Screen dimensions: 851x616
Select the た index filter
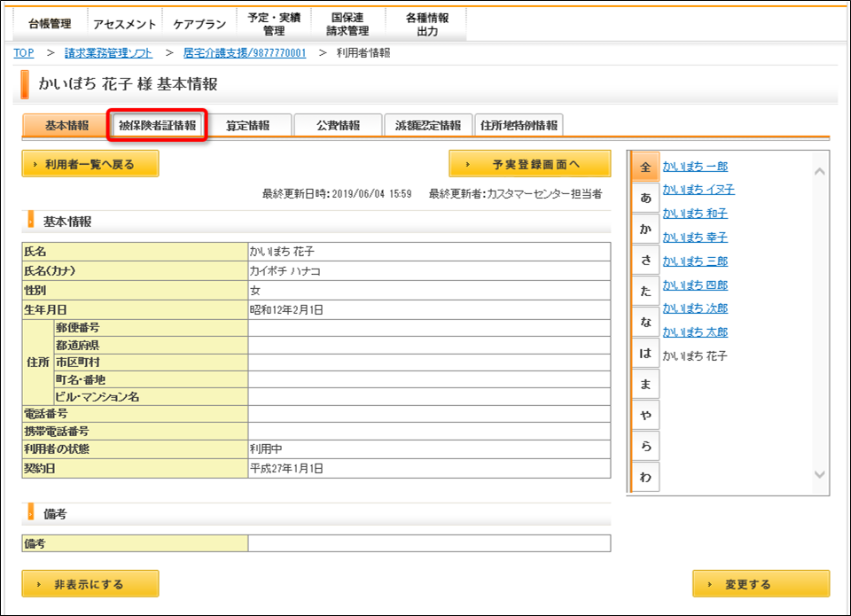coord(645,291)
